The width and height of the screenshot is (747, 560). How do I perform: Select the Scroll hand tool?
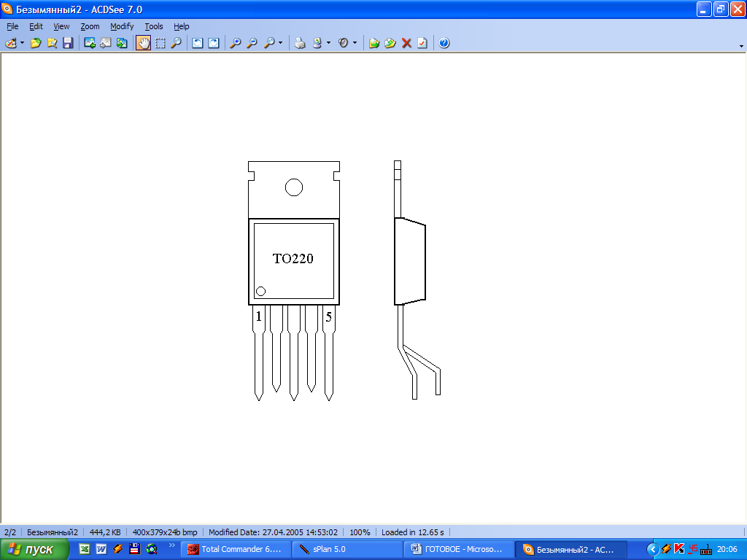click(x=144, y=43)
